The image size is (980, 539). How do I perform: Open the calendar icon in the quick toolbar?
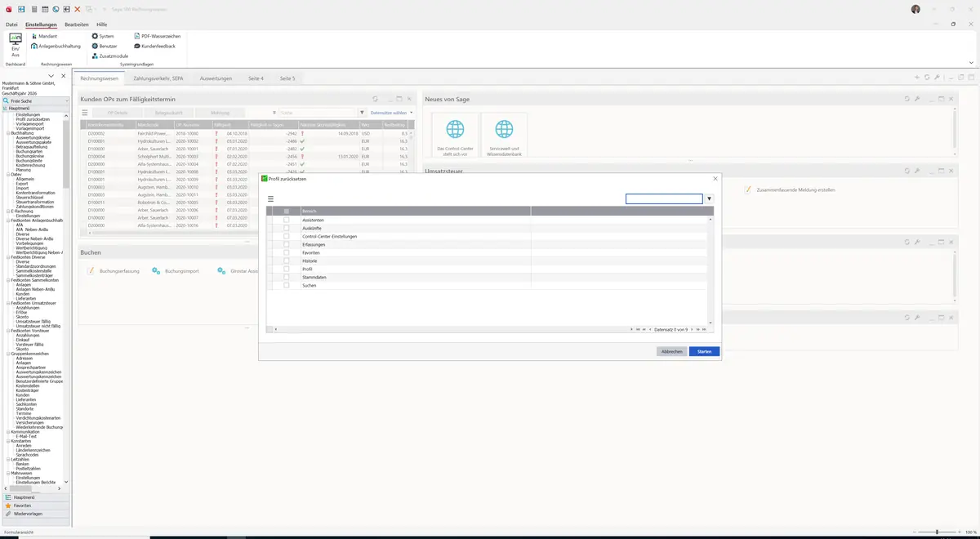(44, 9)
